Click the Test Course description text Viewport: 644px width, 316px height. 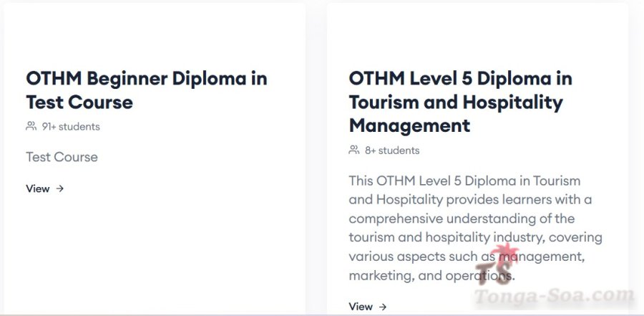pyautogui.click(x=62, y=157)
